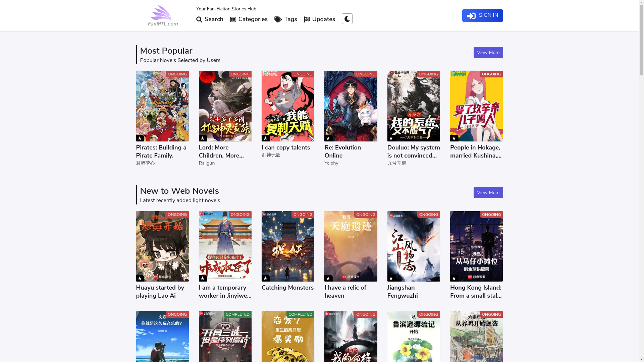Click the title Catching Monsters
The height and width of the screenshot is (362, 644).
point(287,288)
